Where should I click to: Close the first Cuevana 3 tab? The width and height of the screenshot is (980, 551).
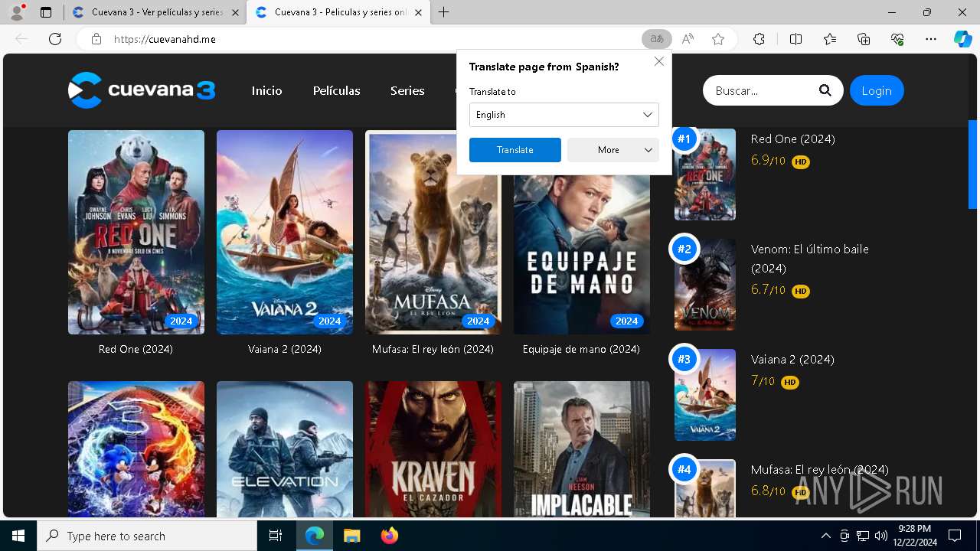click(x=235, y=13)
